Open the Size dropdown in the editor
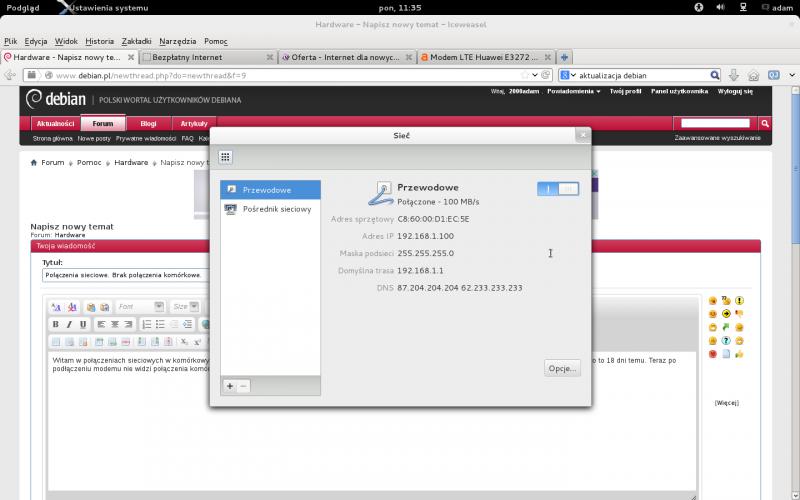This screenshot has width=800, height=500. pos(183,307)
